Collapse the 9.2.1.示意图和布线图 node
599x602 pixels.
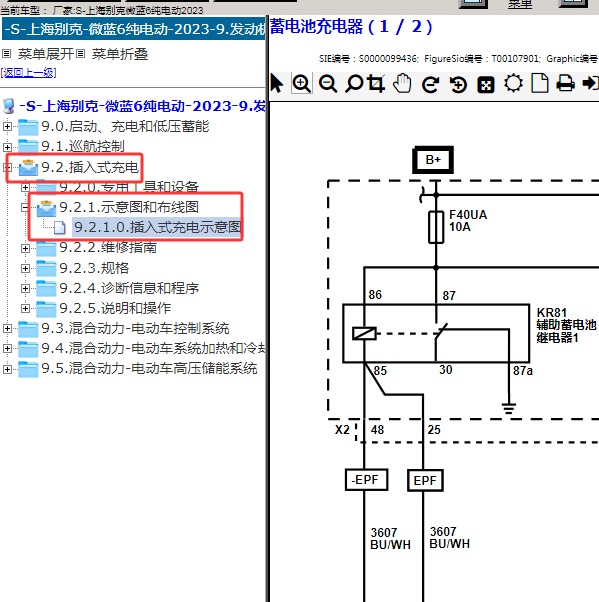[x=25, y=207]
